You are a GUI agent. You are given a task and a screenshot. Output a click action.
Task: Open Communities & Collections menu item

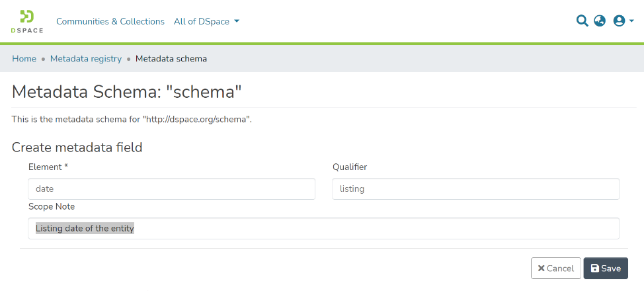point(110,21)
